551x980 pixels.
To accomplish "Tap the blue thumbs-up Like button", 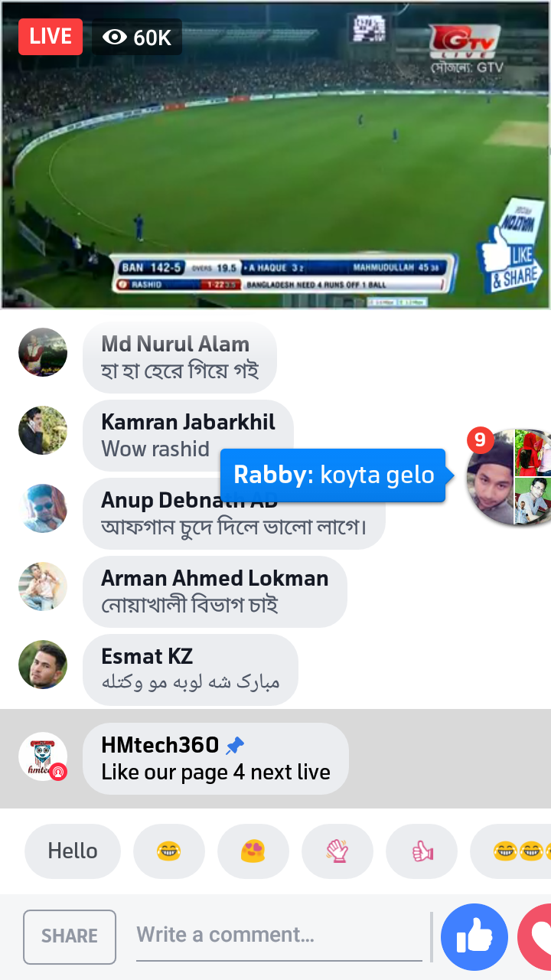I will point(474,937).
